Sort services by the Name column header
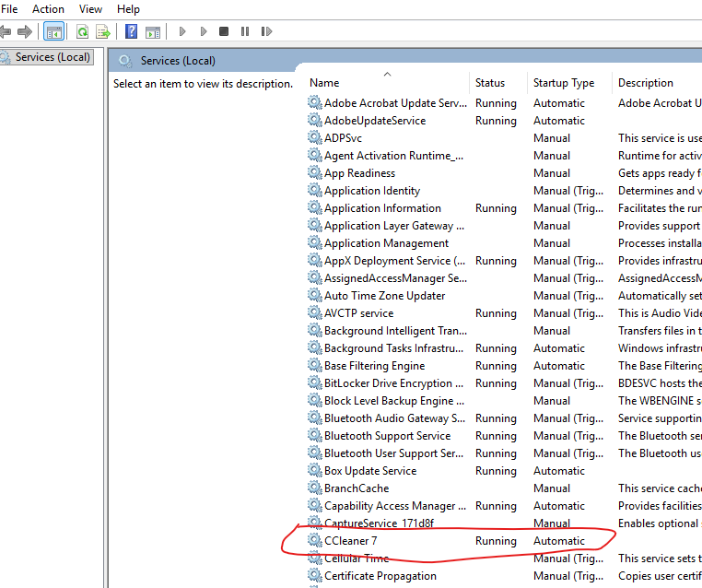This screenshot has height=588, width=702. tap(324, 83)
